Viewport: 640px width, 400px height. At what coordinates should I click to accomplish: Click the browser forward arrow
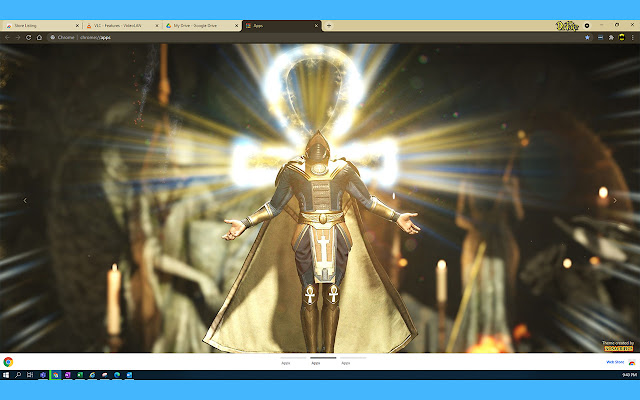coord(18,37)
